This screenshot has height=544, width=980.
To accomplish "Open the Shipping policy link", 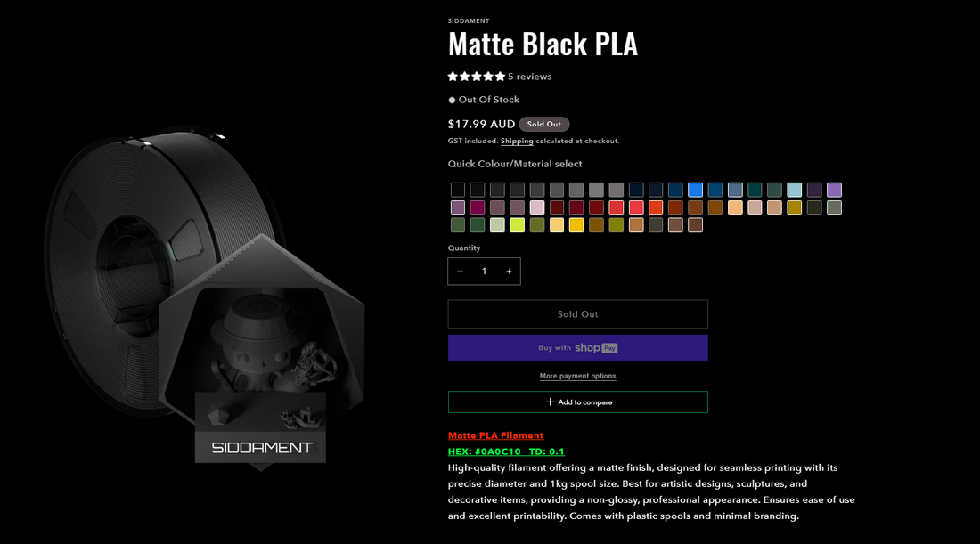I will coord(517,142).
